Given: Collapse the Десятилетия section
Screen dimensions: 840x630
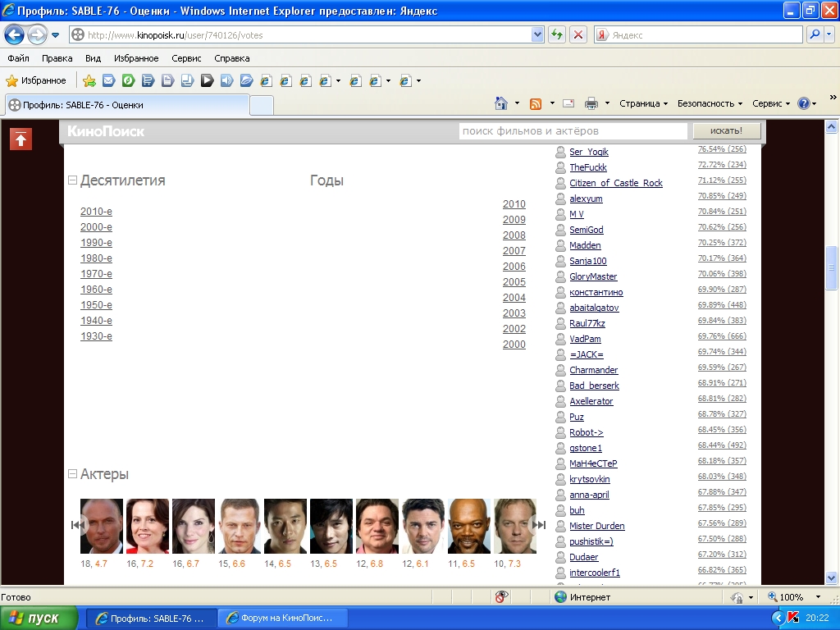Looking at the screenshot, I should pyautogui.click(x=72, y=180).
